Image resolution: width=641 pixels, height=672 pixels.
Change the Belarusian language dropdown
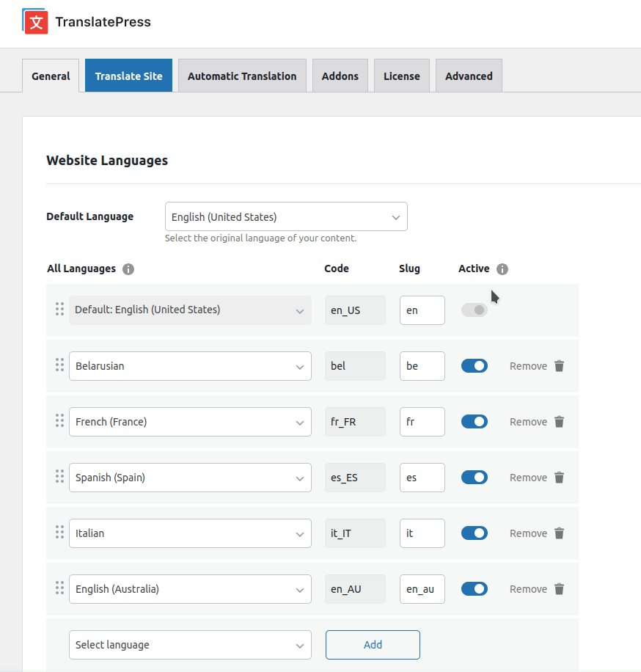(190, 366)
